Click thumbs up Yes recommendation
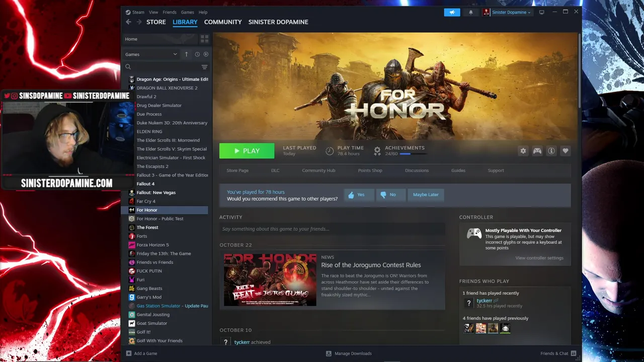Image resolution: width=644 pixels, height=362 pixels. (x=359, y=195)
